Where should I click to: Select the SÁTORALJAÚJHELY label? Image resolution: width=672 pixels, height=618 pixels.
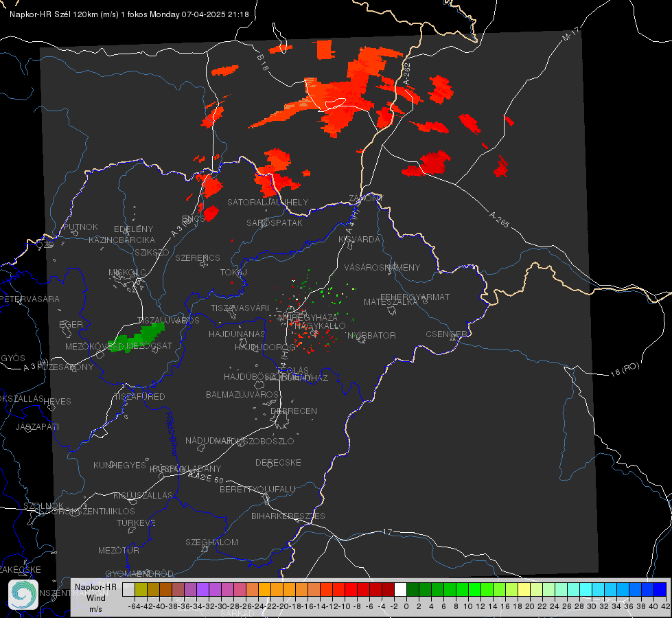pos(268,202)
